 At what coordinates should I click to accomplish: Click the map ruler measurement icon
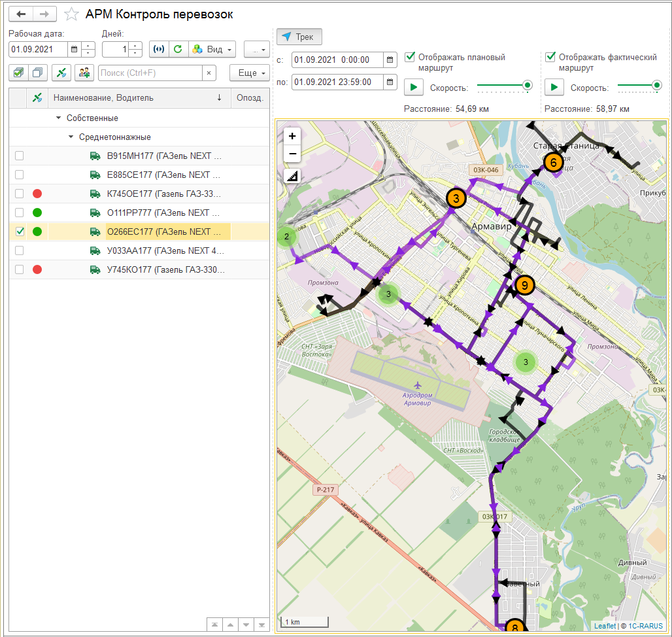[x=292, y=175]
